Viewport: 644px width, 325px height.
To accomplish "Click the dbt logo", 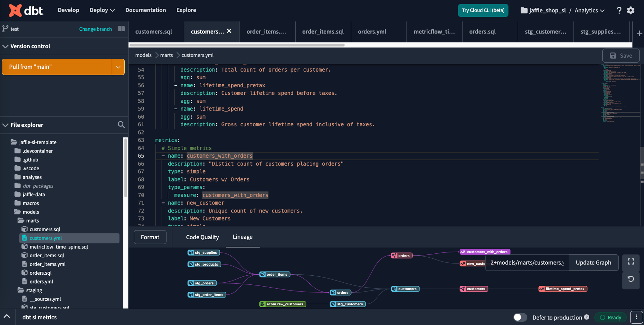I will (26, 11).
